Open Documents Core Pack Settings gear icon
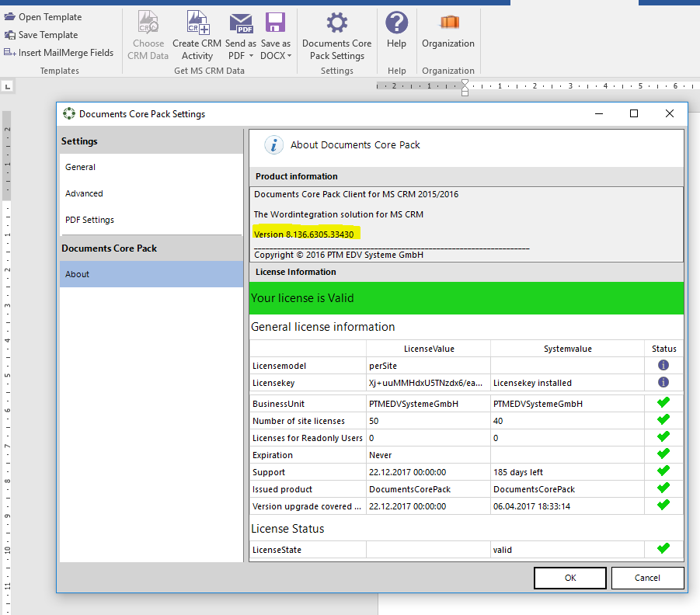 [x=336, y=23]
